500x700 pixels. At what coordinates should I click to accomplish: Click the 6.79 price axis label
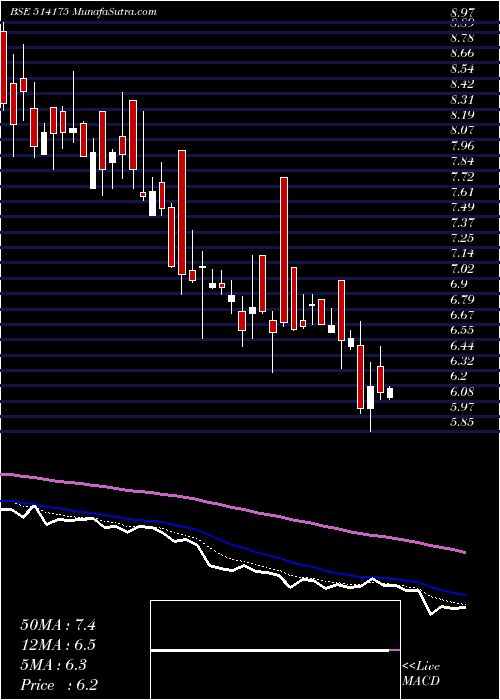(463, 300)
